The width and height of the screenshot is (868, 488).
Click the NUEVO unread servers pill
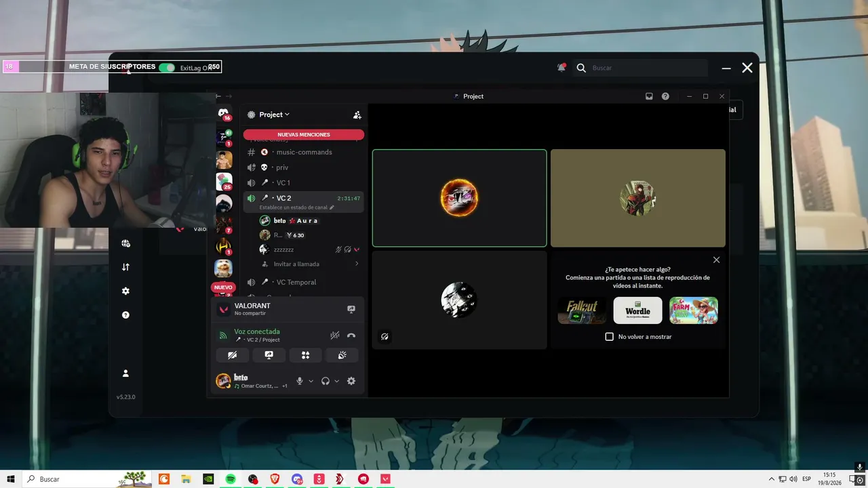tap(223, 287)
